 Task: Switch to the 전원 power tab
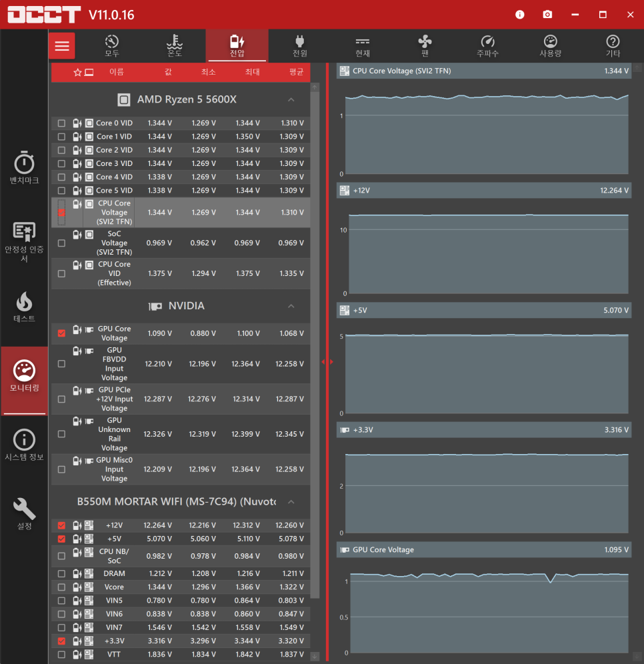pyautogui.click(x=300, y=46)
